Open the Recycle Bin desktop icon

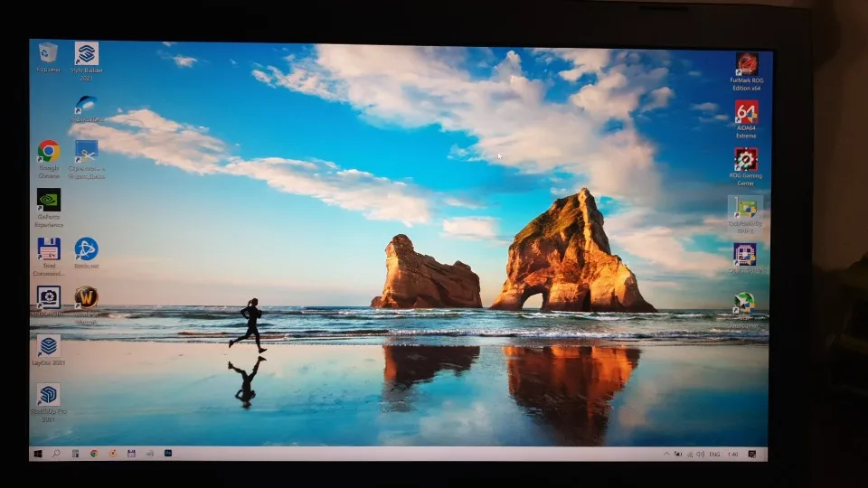[48, 57]
